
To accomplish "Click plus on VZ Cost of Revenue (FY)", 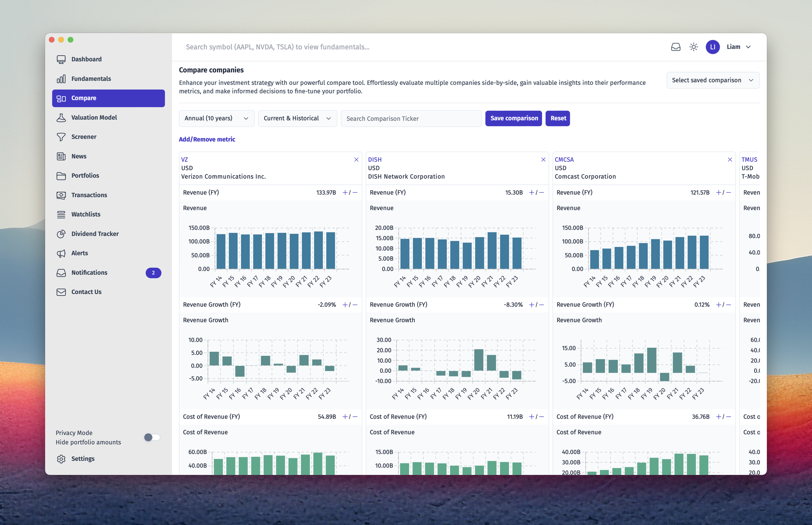I will click(345, 417).
